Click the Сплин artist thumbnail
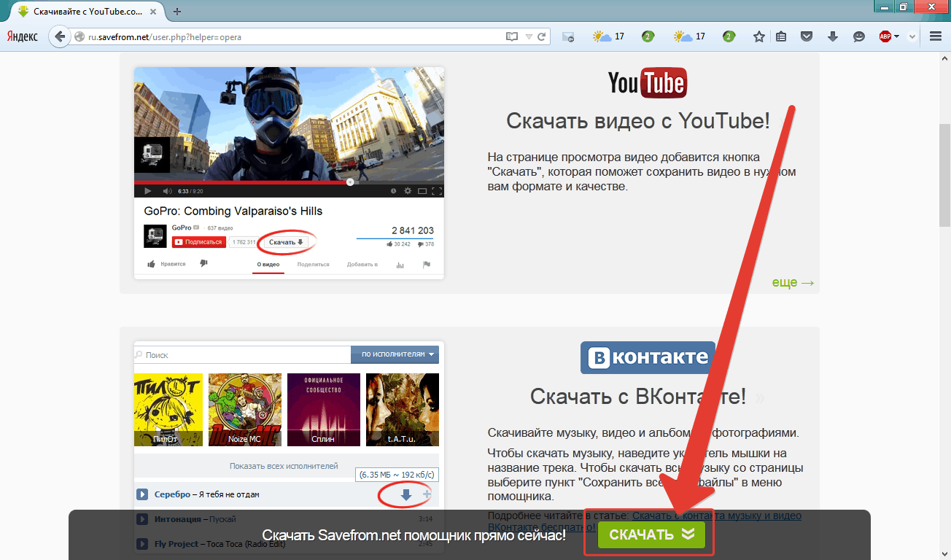The width and height of the screenshot is (951, 560). pos(324,410)
